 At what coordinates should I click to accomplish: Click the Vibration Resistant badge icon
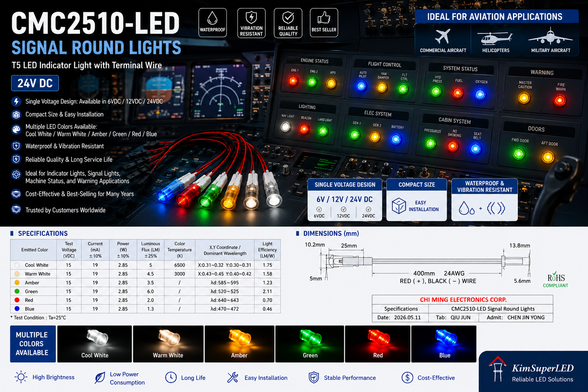(251, 23)
